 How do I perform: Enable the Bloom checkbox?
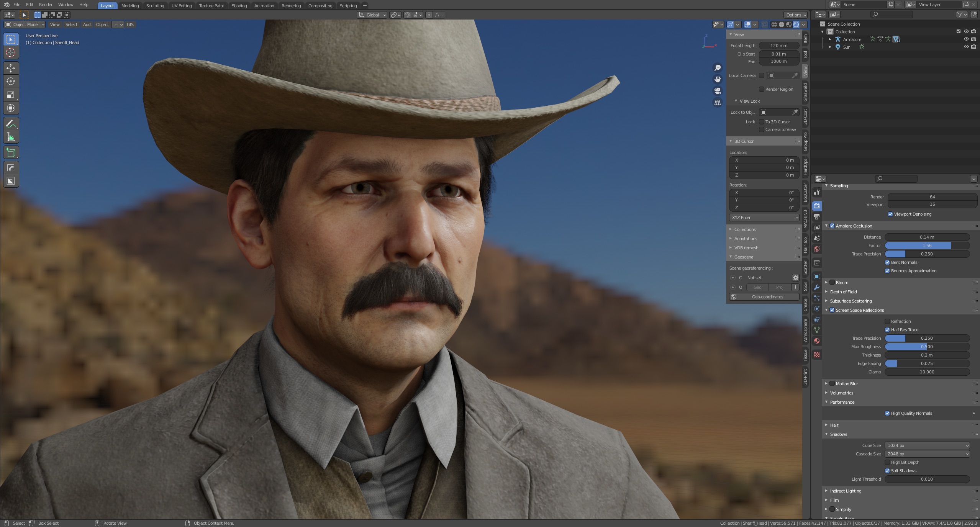(x=832, y=283)
